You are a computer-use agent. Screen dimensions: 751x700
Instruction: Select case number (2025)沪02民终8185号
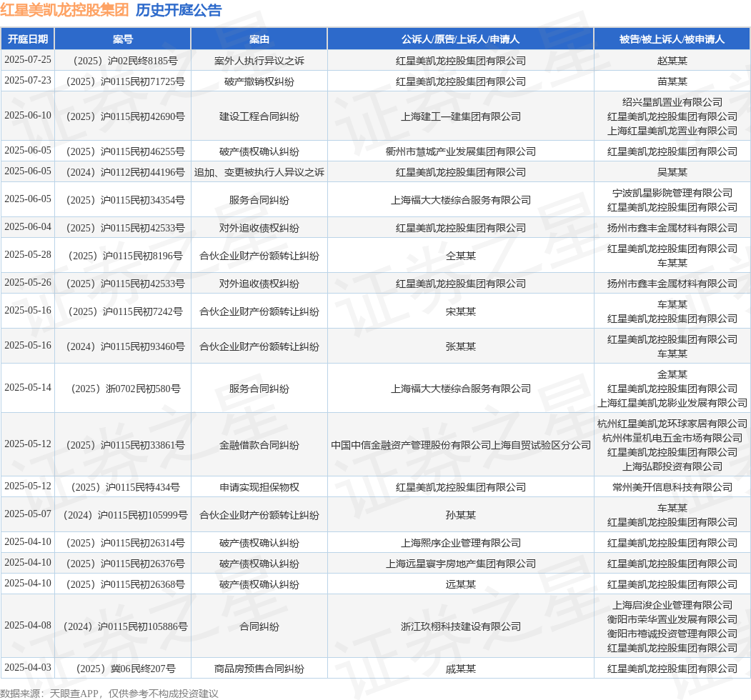tap(123, 61)
